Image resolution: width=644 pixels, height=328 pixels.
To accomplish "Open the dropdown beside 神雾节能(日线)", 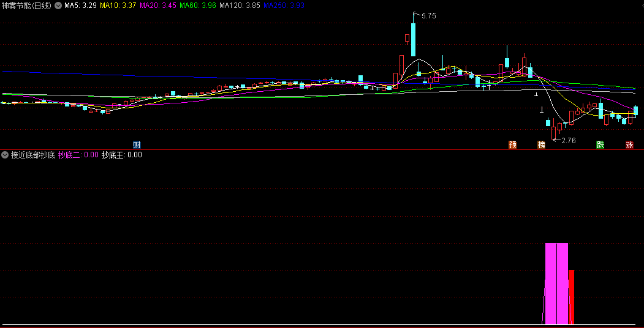I will pyautogui.click(x=58, y=6).
